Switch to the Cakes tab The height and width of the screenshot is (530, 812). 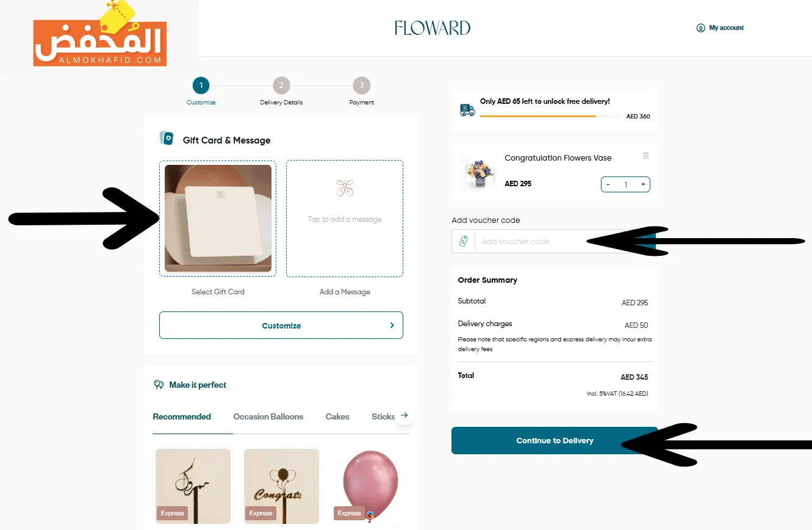click(x=337, y=416)
